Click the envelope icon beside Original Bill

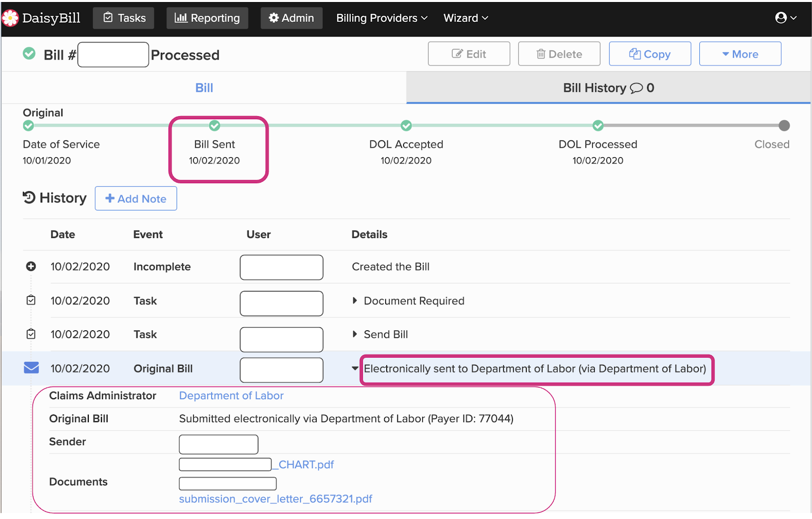[31, 368]
